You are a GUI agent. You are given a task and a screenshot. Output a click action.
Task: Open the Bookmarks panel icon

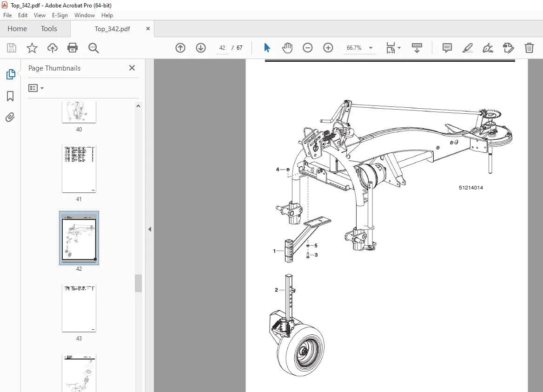(x=10, y=96)
